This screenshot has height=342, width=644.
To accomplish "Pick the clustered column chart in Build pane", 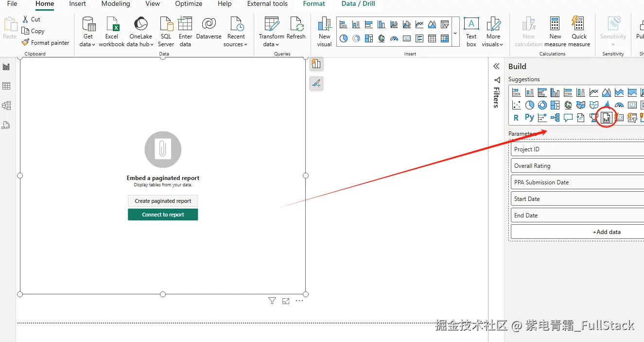I will coord(555,92).
